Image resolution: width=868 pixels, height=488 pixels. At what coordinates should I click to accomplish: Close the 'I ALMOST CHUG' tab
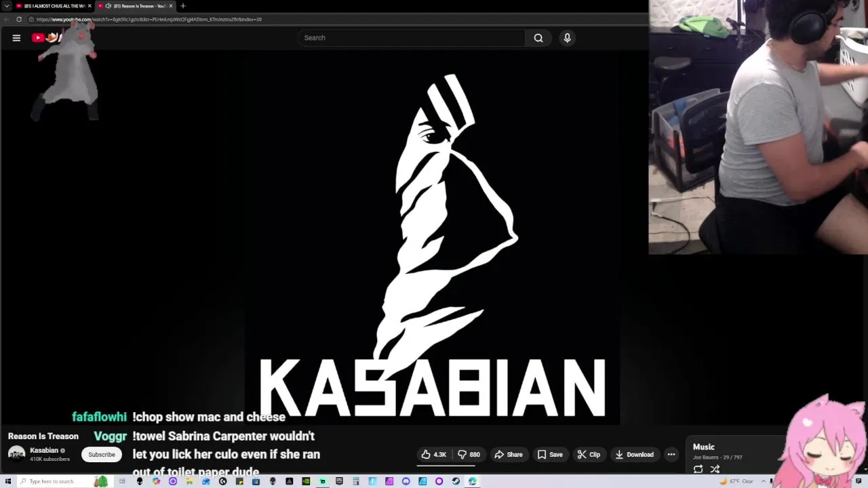click(x=90, y=6)
